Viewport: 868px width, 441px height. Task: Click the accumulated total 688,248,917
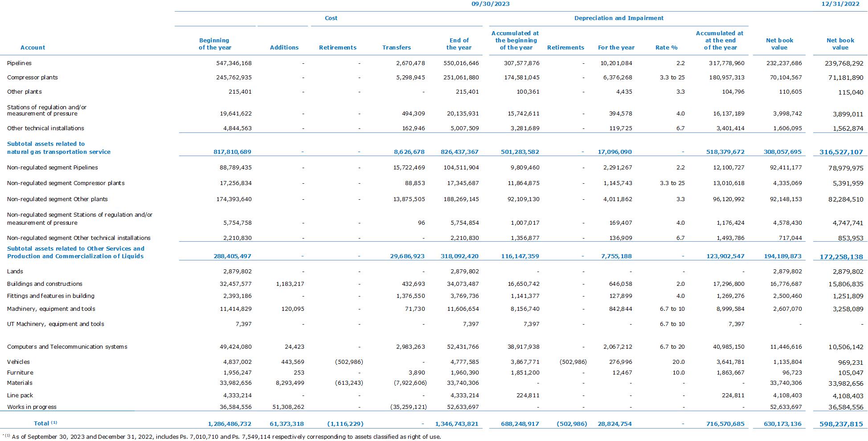pyautogui.click(x=520, y=424)
